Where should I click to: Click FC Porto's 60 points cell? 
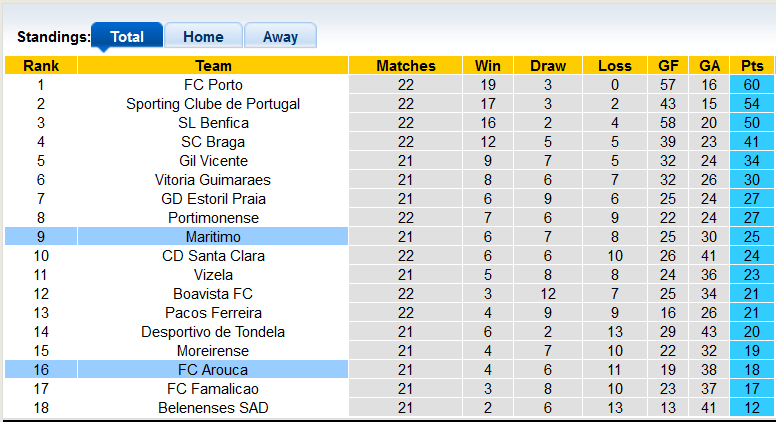752,85
